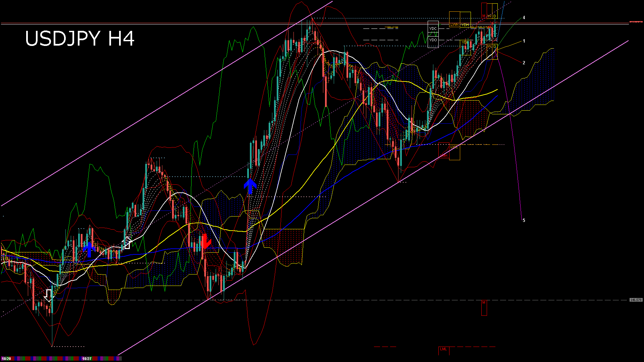The height and width of the screenshot is (362, 644).
Task: Select the YDC label box
Action: (x=433, y=29)
